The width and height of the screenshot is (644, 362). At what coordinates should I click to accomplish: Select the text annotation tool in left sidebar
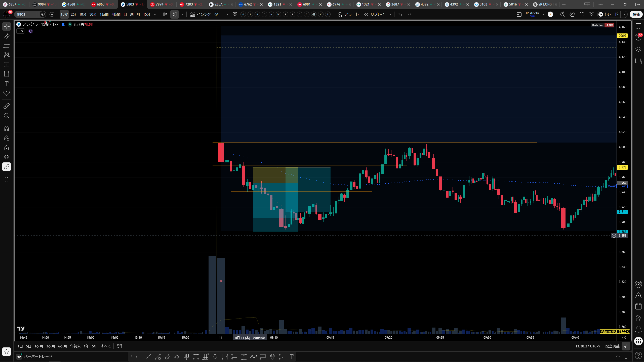(7, 84)
